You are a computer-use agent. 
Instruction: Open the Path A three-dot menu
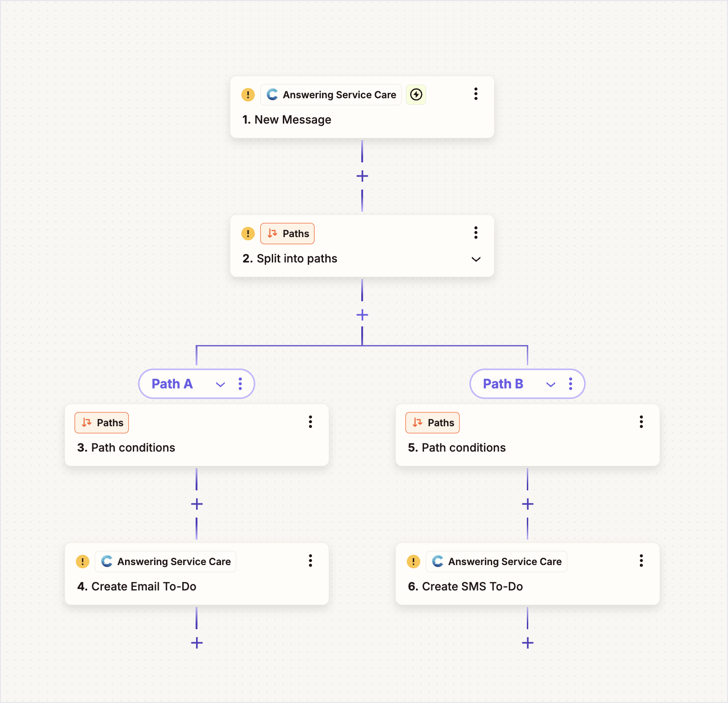pyautogui.click(x=240, y=384)
